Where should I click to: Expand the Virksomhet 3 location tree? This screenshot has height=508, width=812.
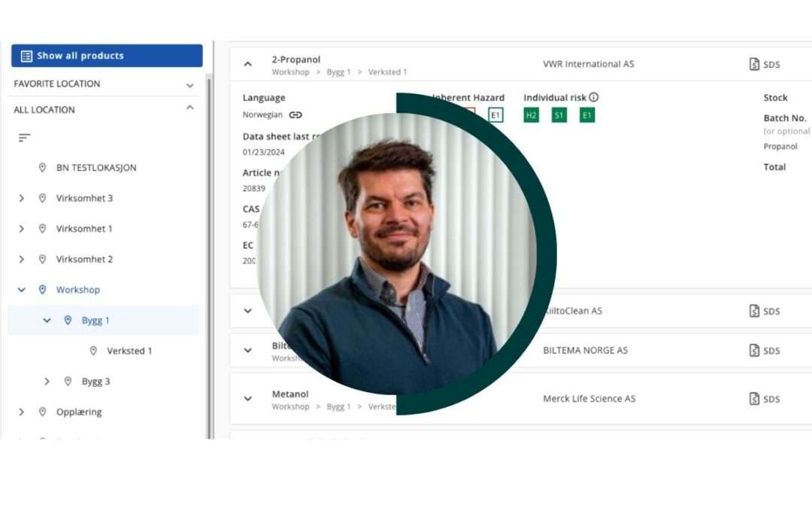[22, 198]
